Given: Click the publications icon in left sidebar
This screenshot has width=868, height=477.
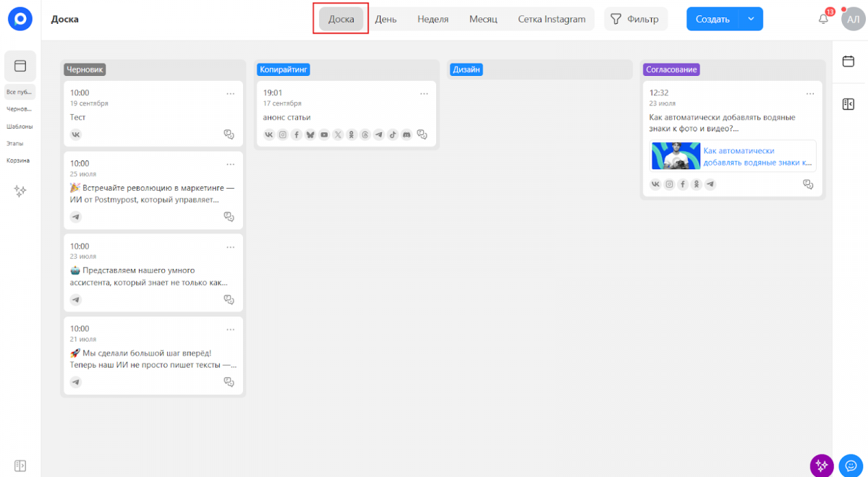Looking at the screenshot, I should tap(20, 66).
